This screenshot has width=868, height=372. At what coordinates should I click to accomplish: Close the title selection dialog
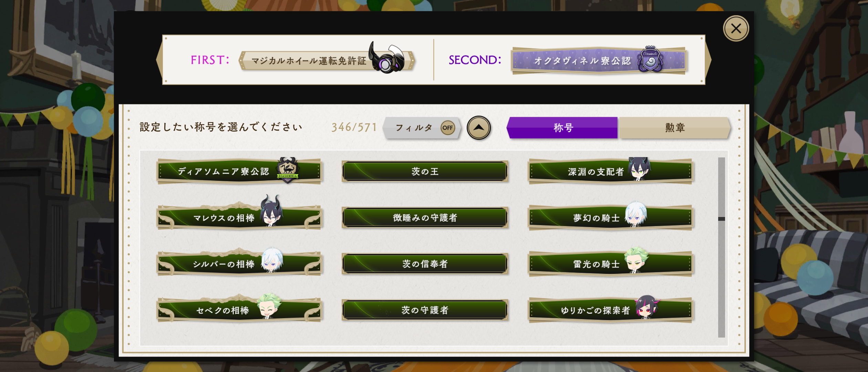pyautogui.click(x=736, y=29)
